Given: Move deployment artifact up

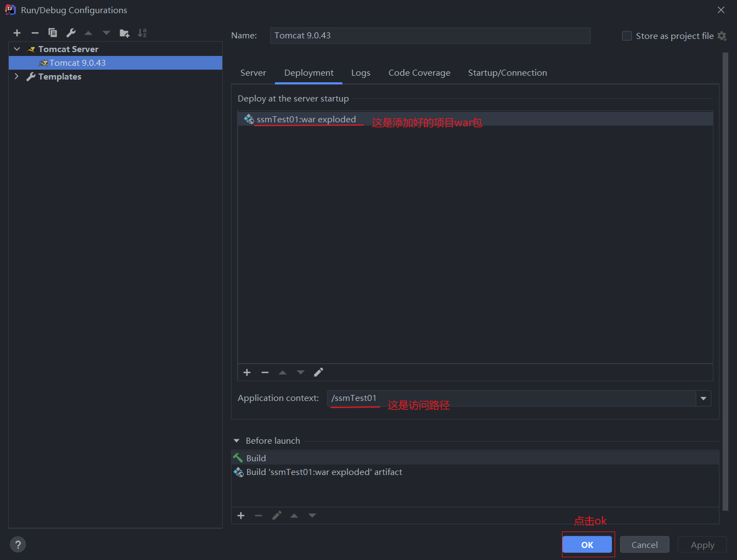Looking at the screenshot, I should tap(283, 372).
